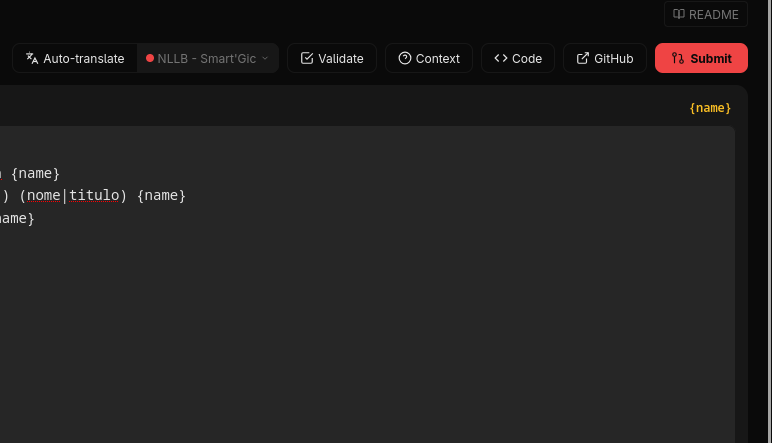Click the Context question mark icon
The height and width of the screenshot is (443, 772).
pyautogui.click(x=405, y=58)
